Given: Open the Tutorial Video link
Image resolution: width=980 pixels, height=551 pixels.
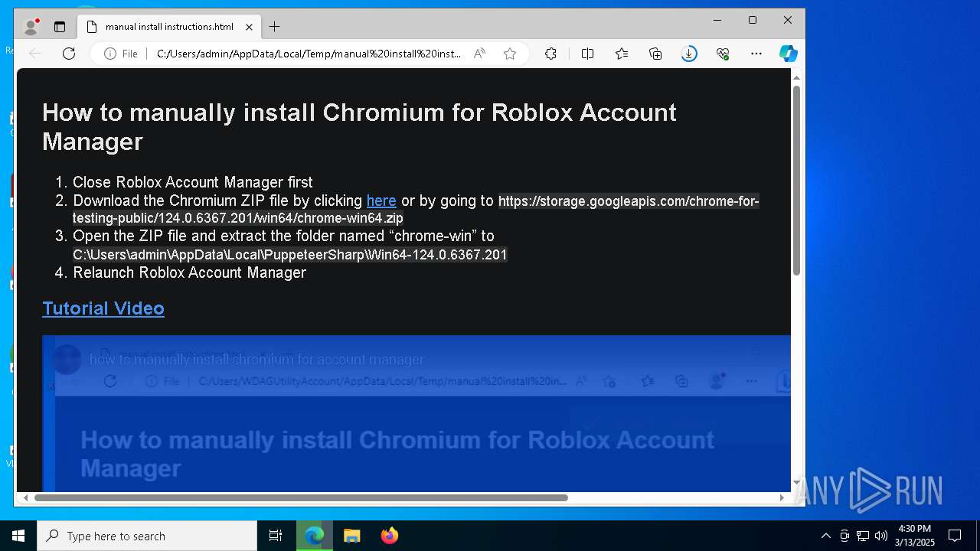Looking at the screenshot, I should [103, 308].
